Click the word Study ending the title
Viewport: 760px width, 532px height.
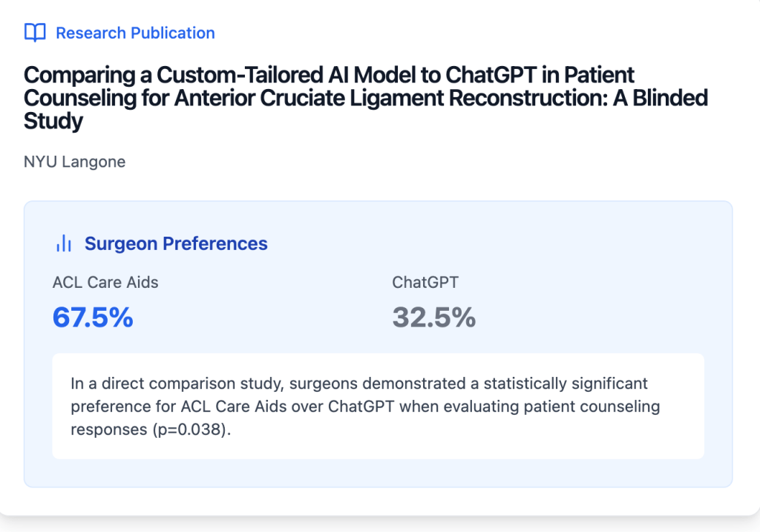click(53, 121)
